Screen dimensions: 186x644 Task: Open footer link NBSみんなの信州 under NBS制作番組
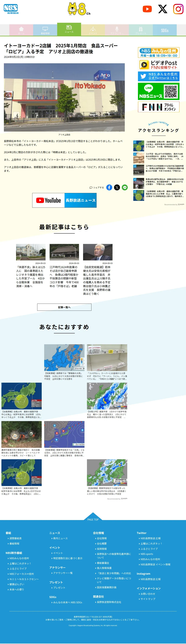click(x=19, y=558)
